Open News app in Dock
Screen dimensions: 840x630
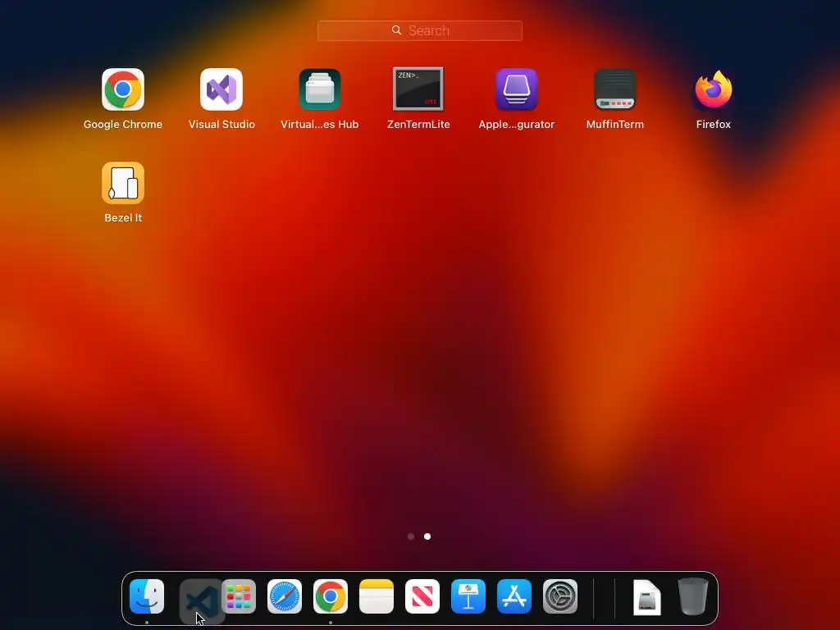(x=422, y=596)
